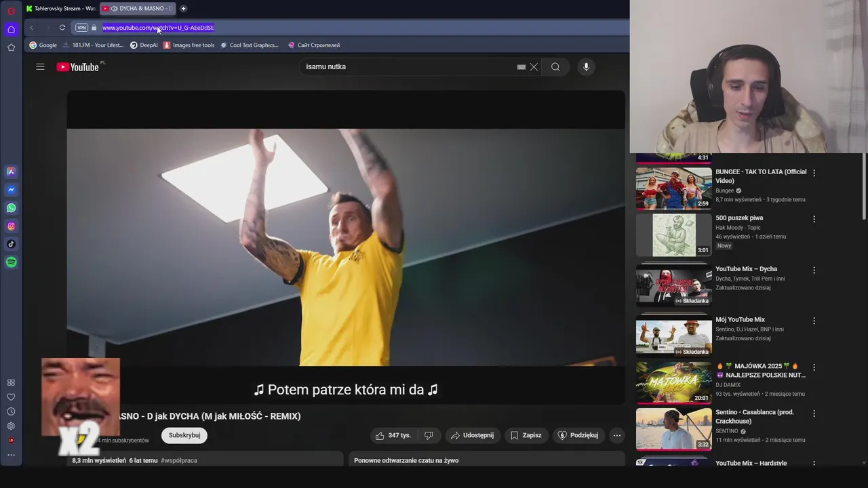Go back with browser back arrow
The width and height of the screenshot is (868, 488).
[x=31, y=28]
